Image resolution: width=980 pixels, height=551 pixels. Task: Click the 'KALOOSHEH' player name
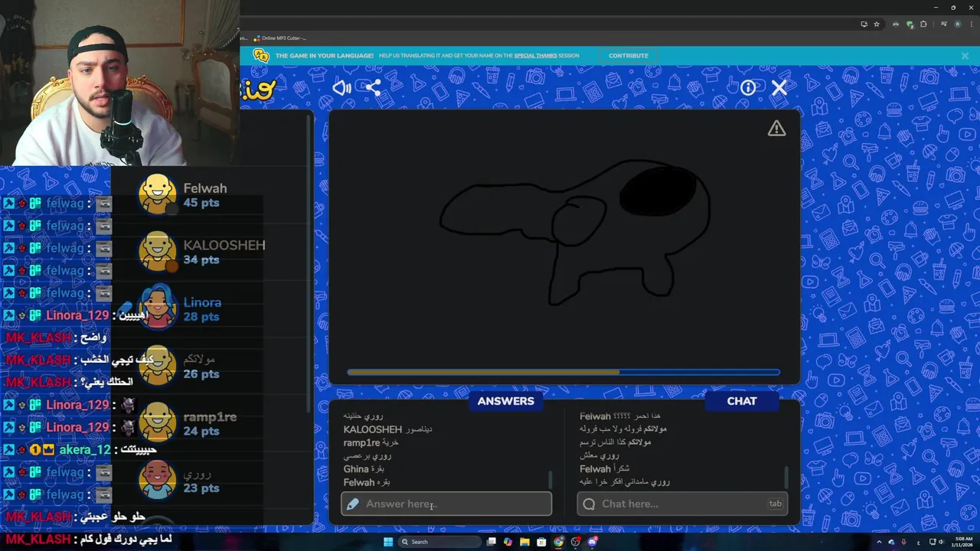(224, 245)
